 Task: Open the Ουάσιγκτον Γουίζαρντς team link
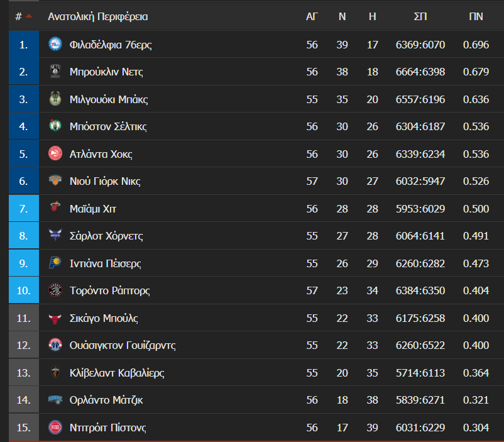click(x=123, y=346)
